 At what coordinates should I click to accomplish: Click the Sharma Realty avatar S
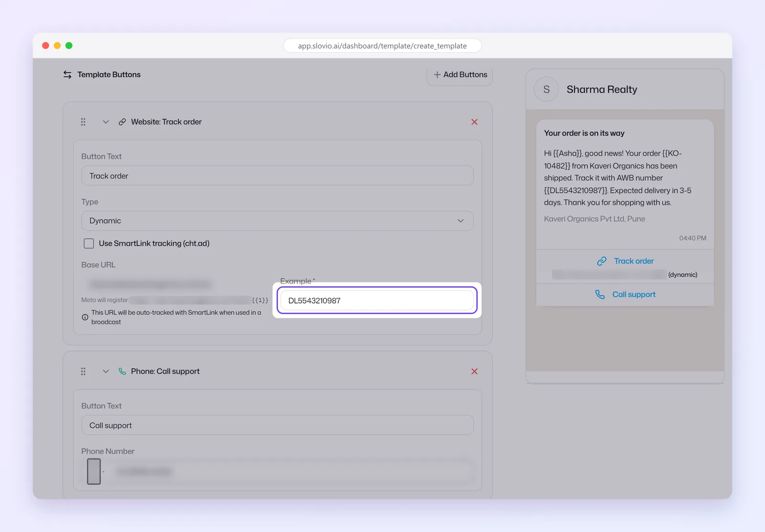pos(546,89)
